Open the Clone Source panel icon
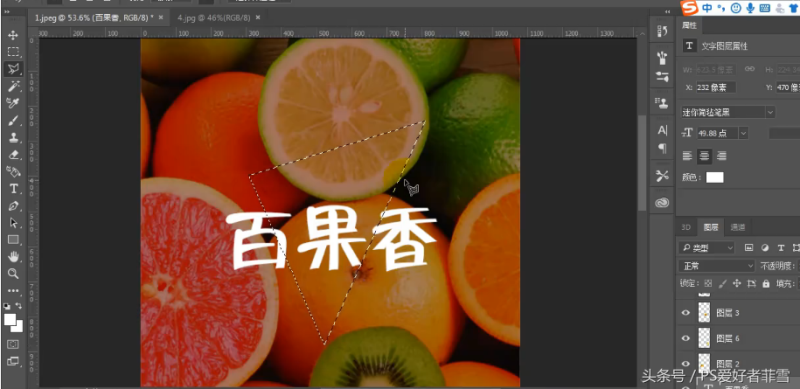The height and width of the screenshot is (389, 800). [x=662, y=104]
